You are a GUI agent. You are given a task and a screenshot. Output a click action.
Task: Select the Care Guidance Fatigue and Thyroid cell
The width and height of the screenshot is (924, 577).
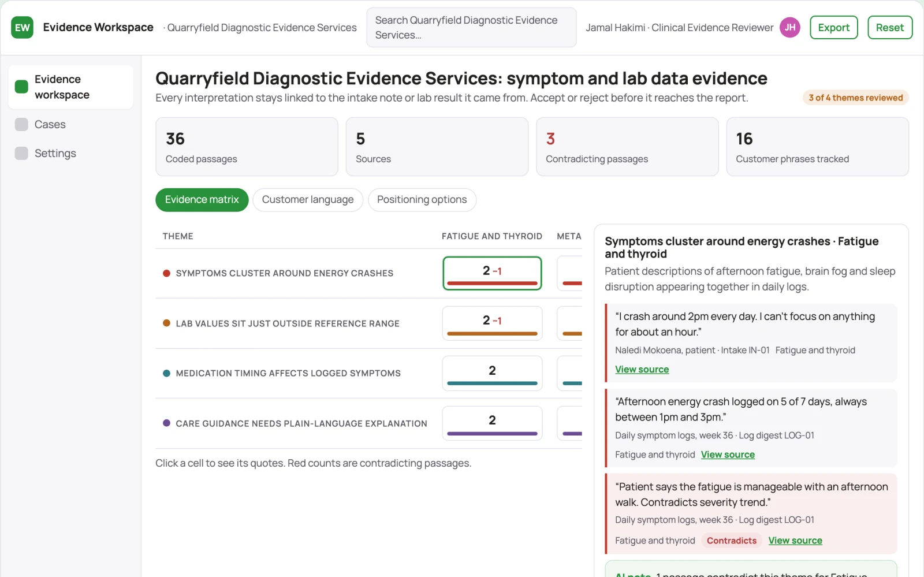click(x=492, y=423)
